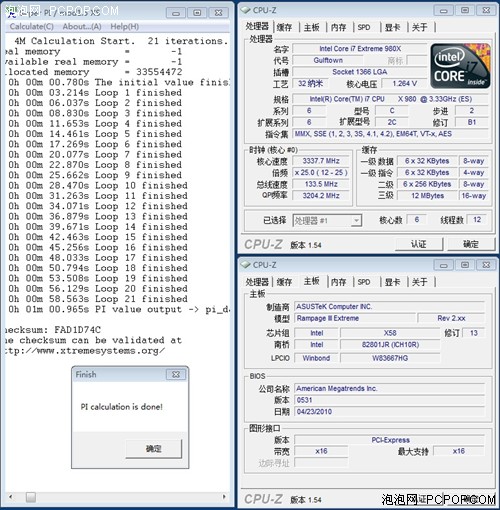Click the Intel Core i7 inside logo
This screenshot has width=500, height=510.
tap(460, 66)
